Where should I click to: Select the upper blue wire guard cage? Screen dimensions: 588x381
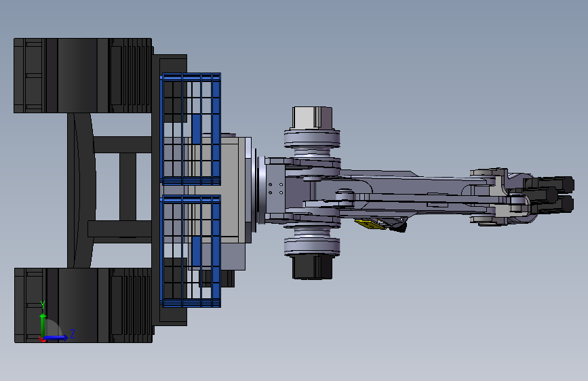191,129
